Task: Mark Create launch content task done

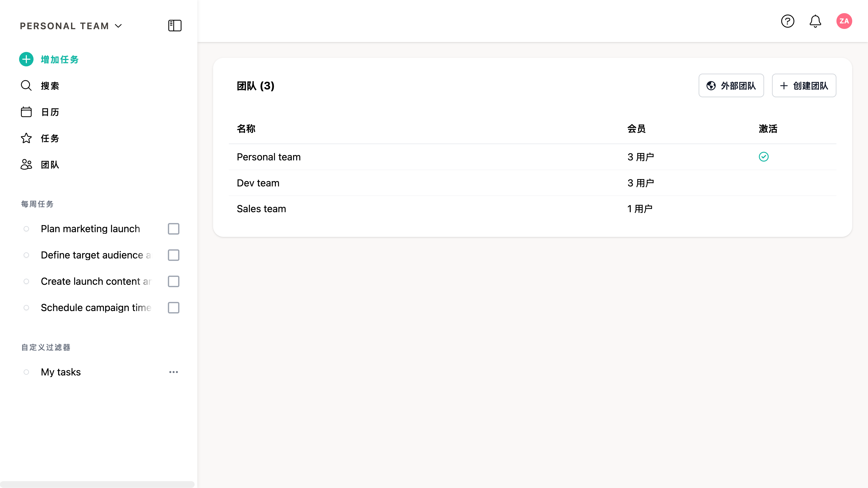Action: 174,281
